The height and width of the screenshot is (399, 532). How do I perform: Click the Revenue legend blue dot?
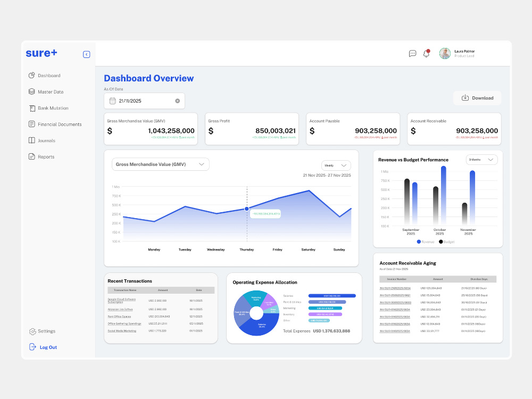419,242
